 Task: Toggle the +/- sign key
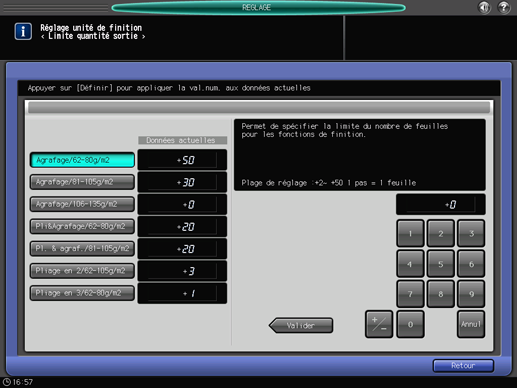click(379, 324)
